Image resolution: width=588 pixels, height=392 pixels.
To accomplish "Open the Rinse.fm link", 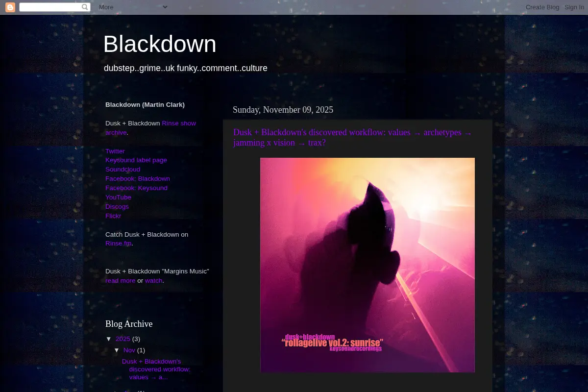I will tap(119, 244).
